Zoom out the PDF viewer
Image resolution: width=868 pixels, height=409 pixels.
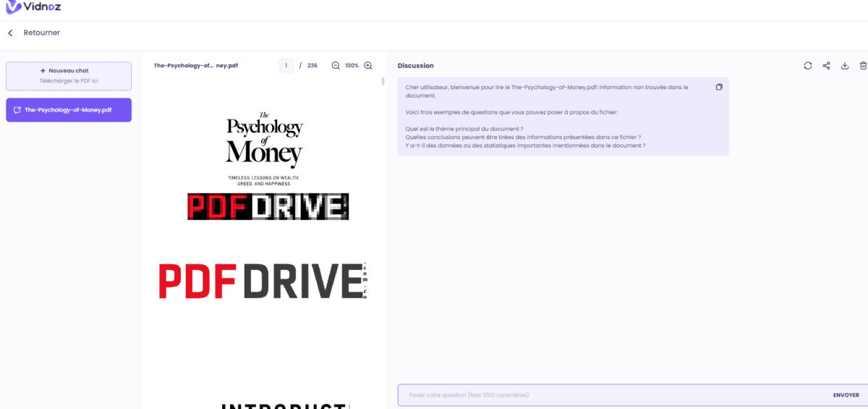tap(336, 65)
